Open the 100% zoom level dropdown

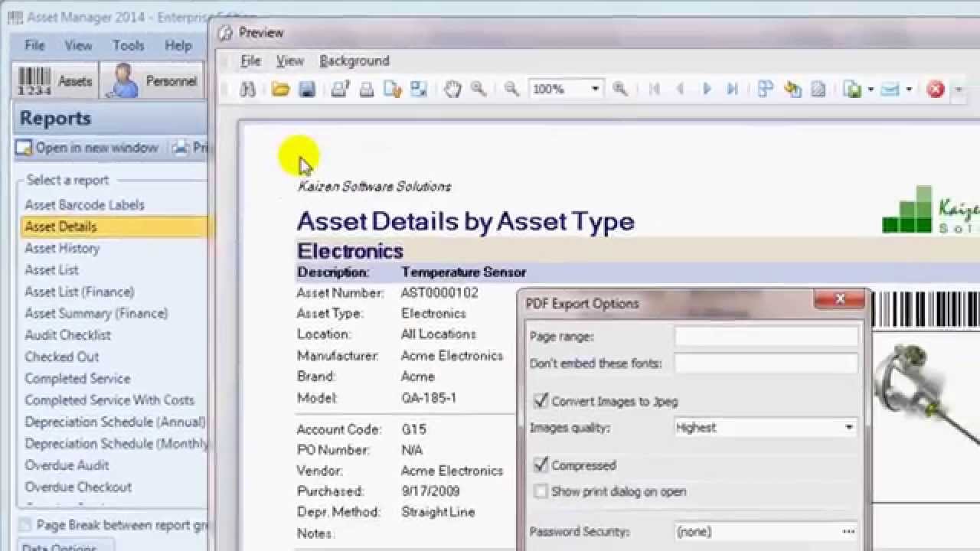(595, 90)
